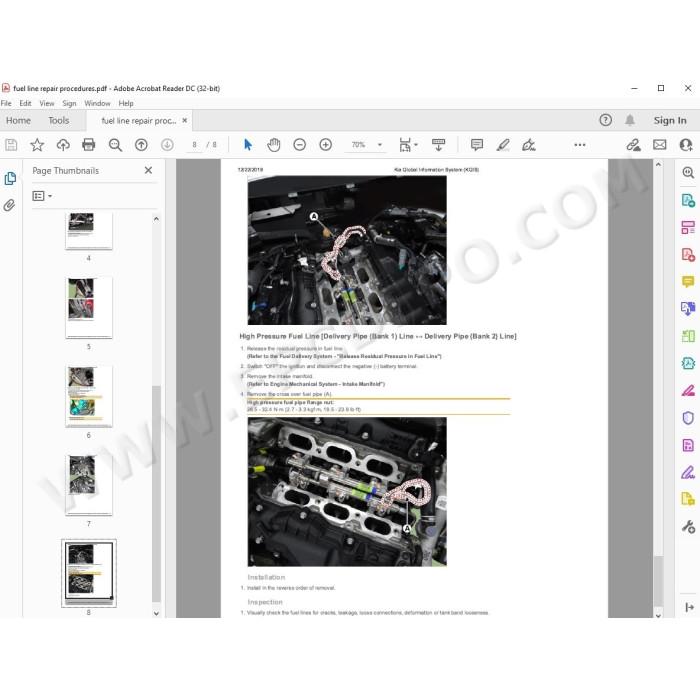Image resolution: width=700 pixels, height=700 pixels.
Task: Open Comment tool in right pane
Action: [688, 282]
